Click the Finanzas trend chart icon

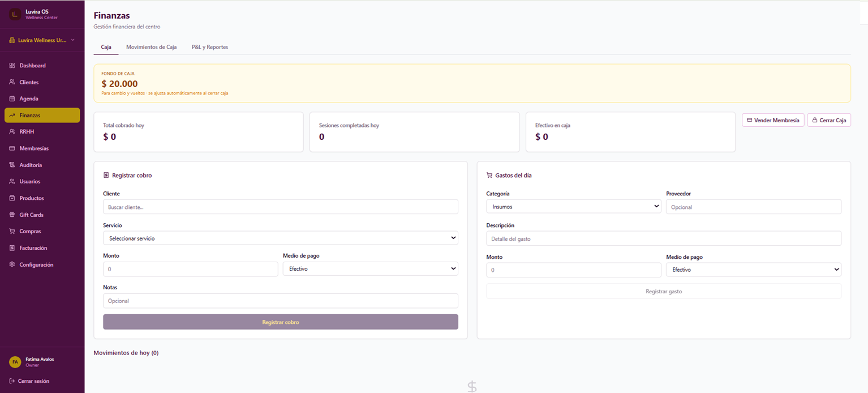coord(12,115)
